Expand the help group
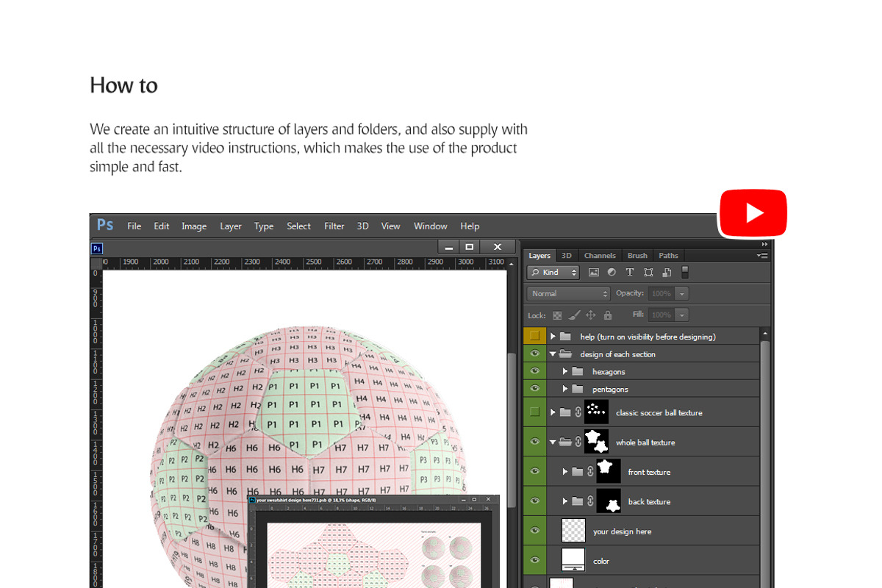Image resolution: width=882 pixels, height=588 pixels. pyautogui.click(x=553, y=336)
